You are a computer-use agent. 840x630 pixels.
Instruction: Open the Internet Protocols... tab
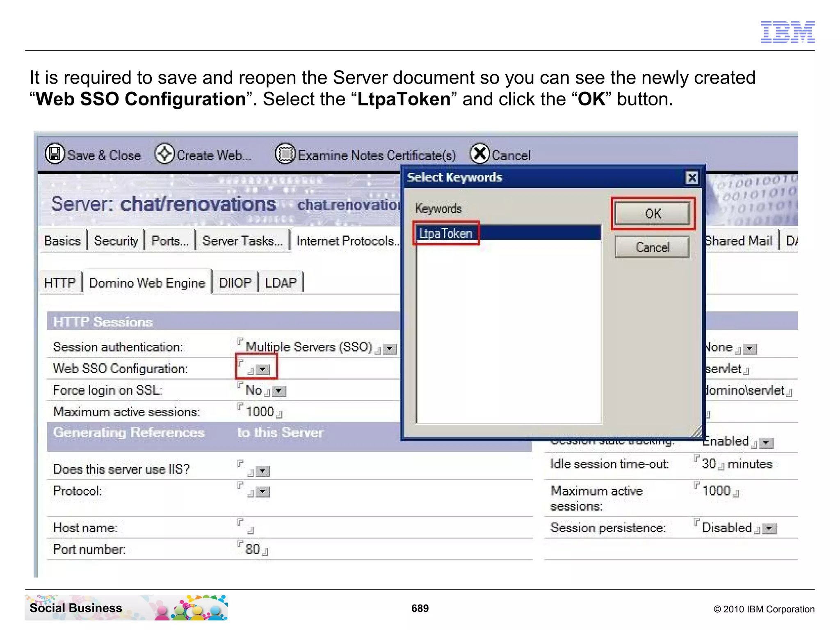348,241
